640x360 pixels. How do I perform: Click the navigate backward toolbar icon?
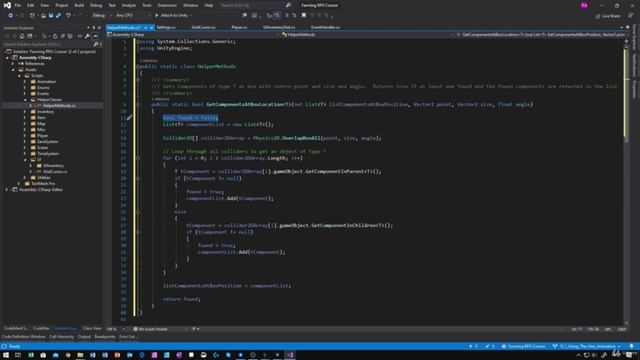click(x=10, y=16)
